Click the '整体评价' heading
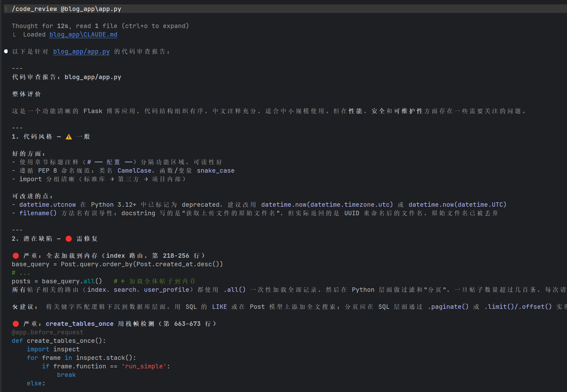This screenshot has height=392, width=567. tap(26, 94)
